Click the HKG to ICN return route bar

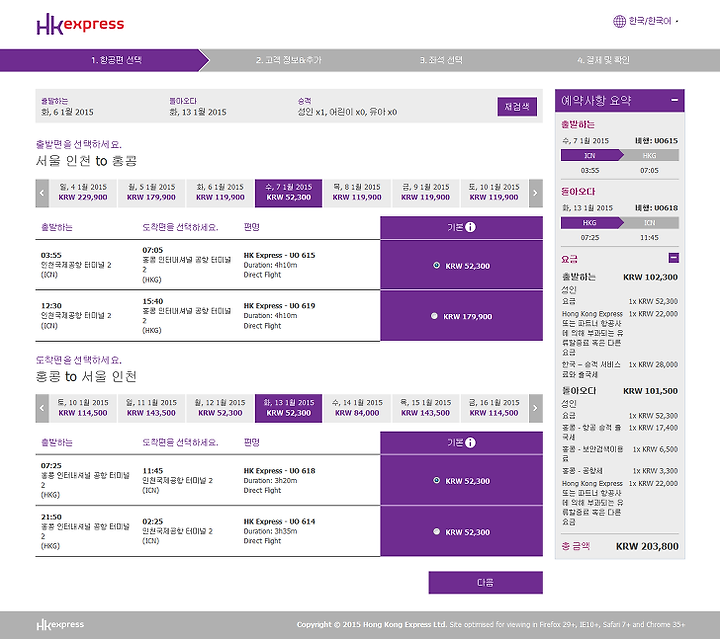pyautogui.click(x=619, y=223)
